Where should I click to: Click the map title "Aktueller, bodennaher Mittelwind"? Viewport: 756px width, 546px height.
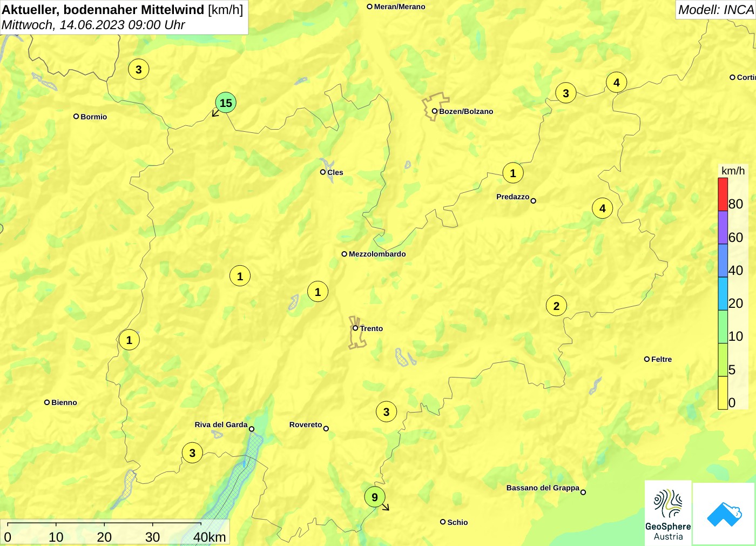click(x=103, y=10)
